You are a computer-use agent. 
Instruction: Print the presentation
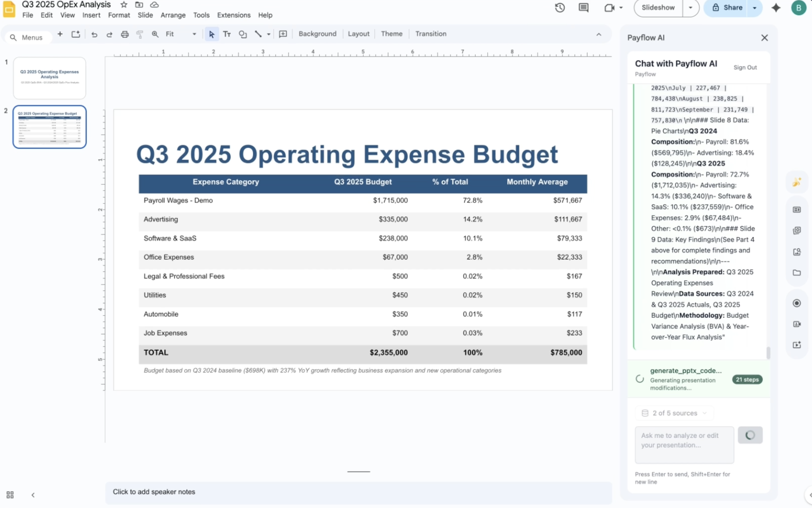[x=125, y=34]
